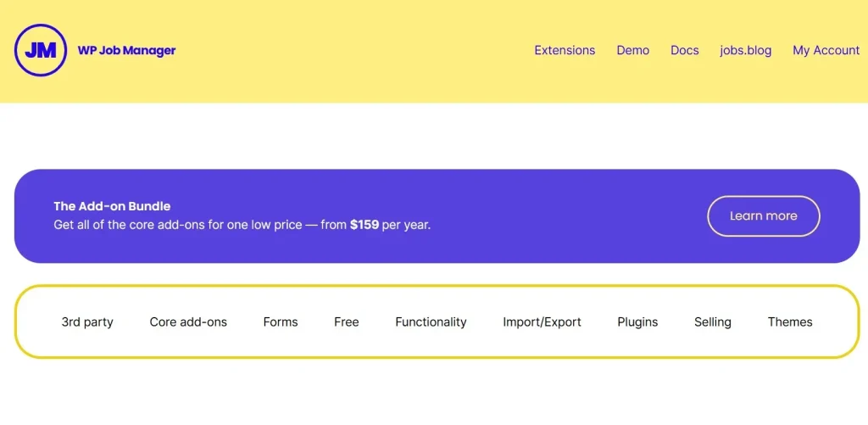Show extensions in the Forms category
868x425 pixels.
pos(281,322)
